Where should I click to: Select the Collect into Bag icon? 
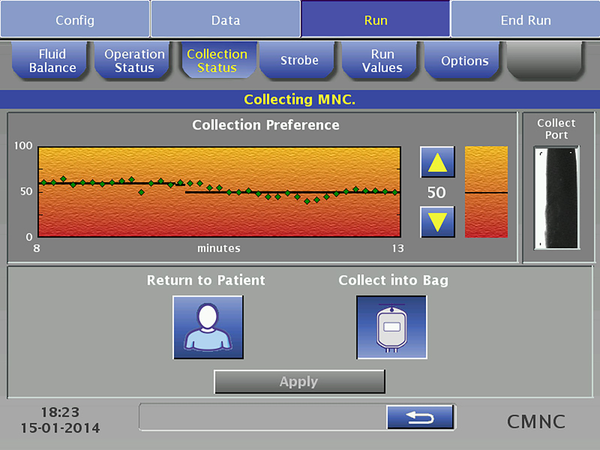[x=391, y=327]
